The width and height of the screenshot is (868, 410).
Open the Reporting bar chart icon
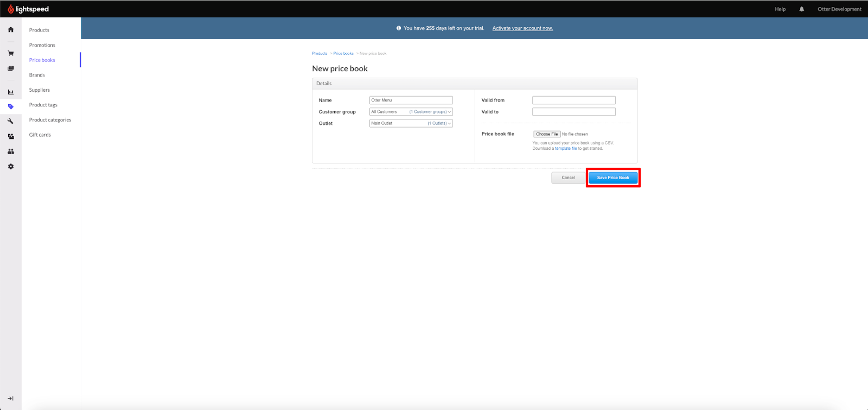pyautogui.click(x=10, y=92)
